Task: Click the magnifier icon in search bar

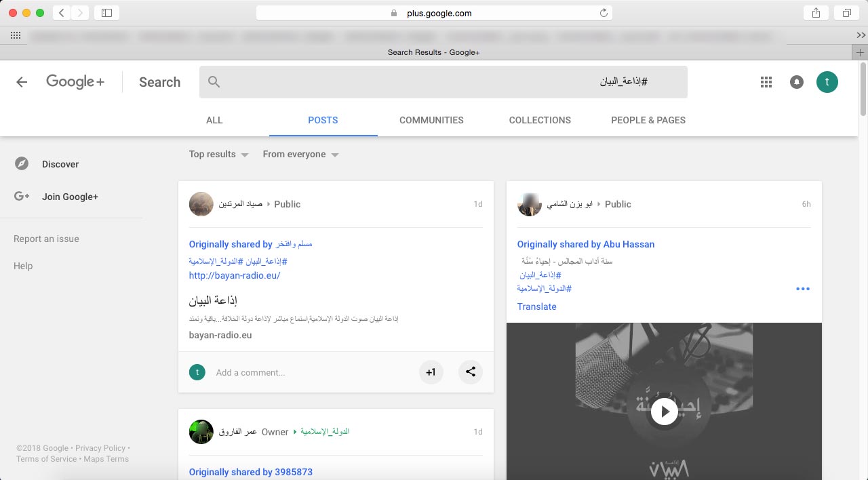Action: (214, 82)
